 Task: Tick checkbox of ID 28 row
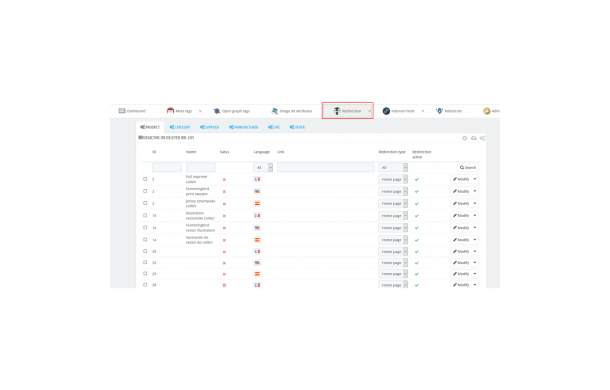145,285
